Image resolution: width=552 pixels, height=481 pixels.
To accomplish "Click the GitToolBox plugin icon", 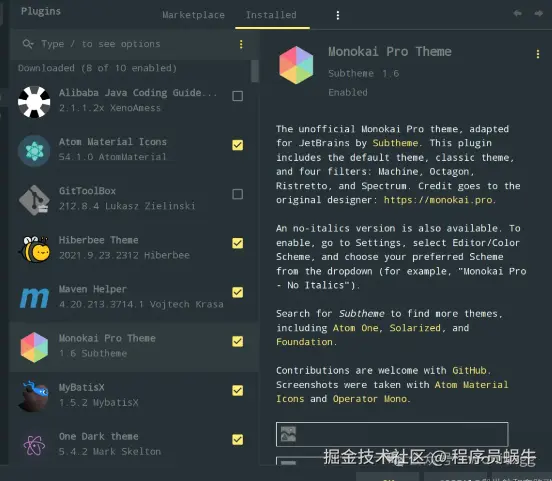I will point(34,200).
